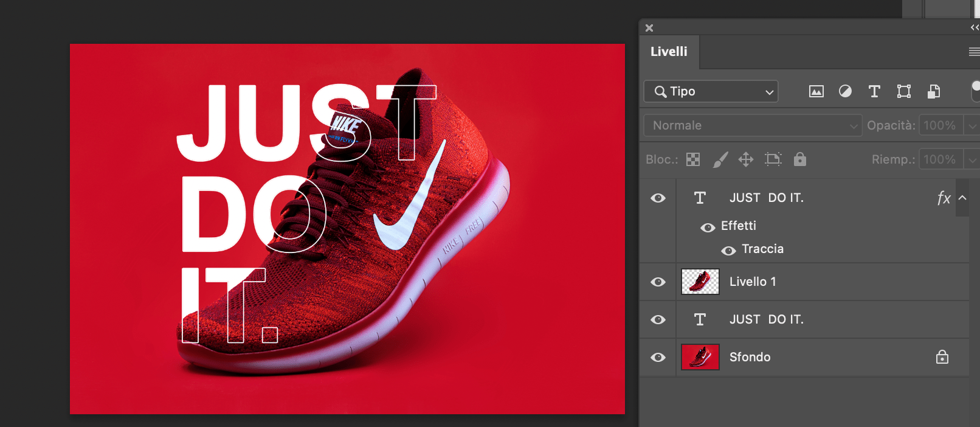Click the Traccia effect label
The width and height of the screenshot is (980, 427).
[762, 249]
